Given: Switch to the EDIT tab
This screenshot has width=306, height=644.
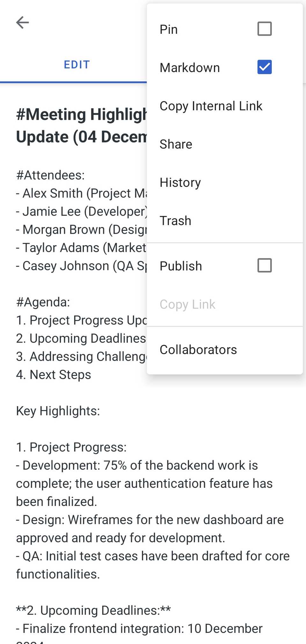Looking at the screenshot, I should point(76,65).
